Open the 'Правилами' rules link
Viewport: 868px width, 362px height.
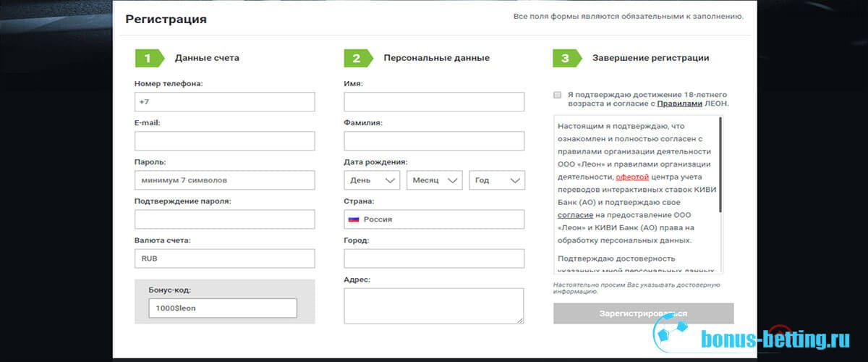click(679, 104)
